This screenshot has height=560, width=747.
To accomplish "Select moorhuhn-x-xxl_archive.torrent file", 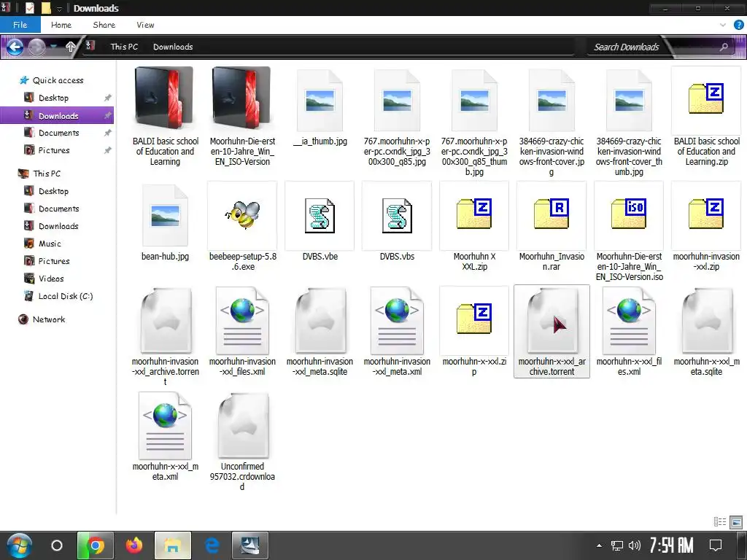I will pyautogui.click(x=551, y=332).
